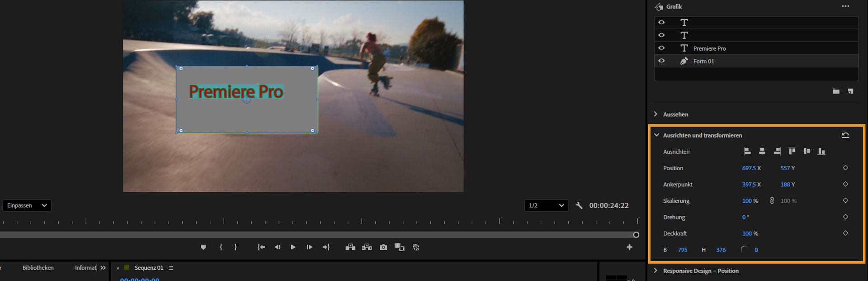Play the sequence in program monitor
This screenshot has height=281, width=868.
(x=293, y=247)
